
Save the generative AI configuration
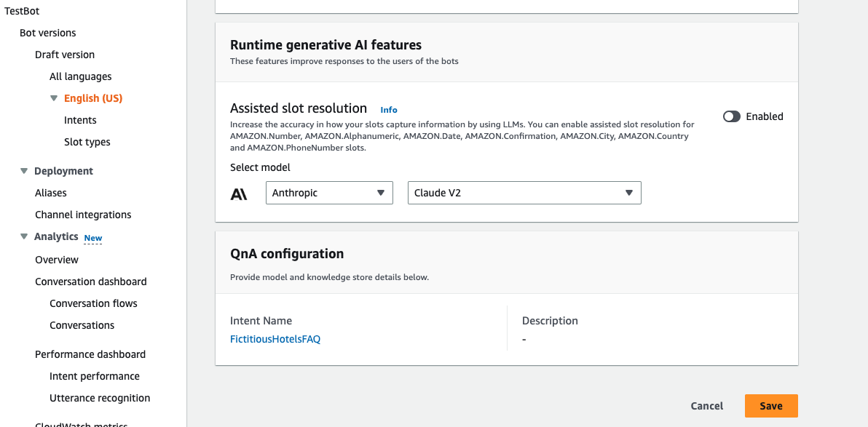[x=770, y=405]
